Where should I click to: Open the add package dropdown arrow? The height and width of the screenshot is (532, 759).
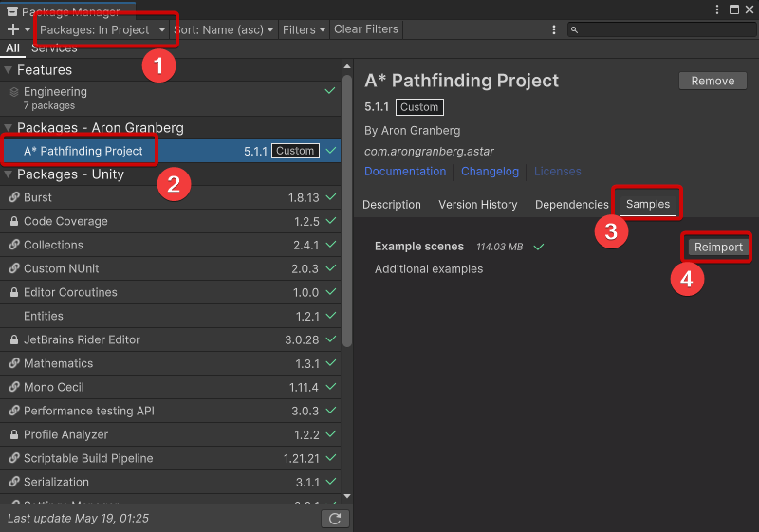click(28, 29)
